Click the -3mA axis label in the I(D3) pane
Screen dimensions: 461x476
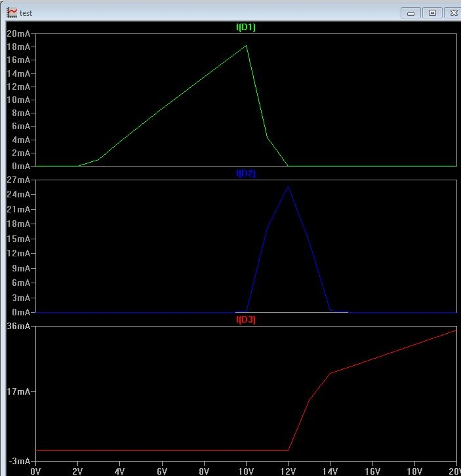20,462
